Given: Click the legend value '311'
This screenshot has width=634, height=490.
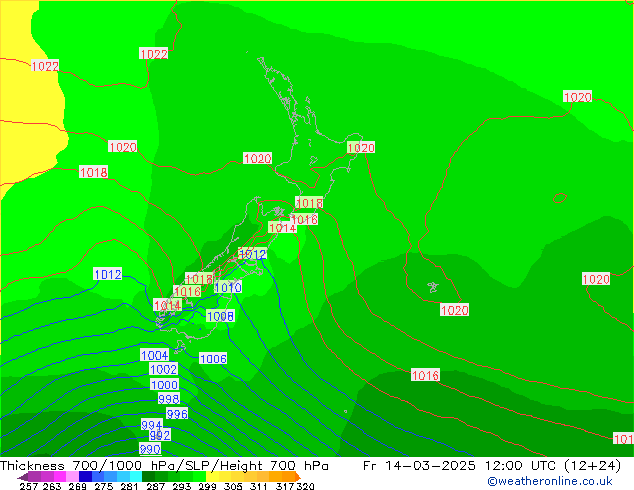Looking at the screenshot, I should (259, 486).
